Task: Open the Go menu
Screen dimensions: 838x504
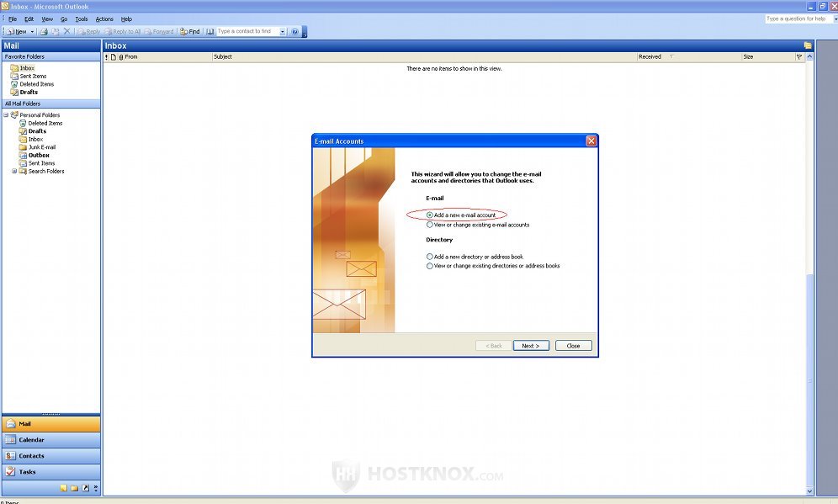Action: pos(64,19)
